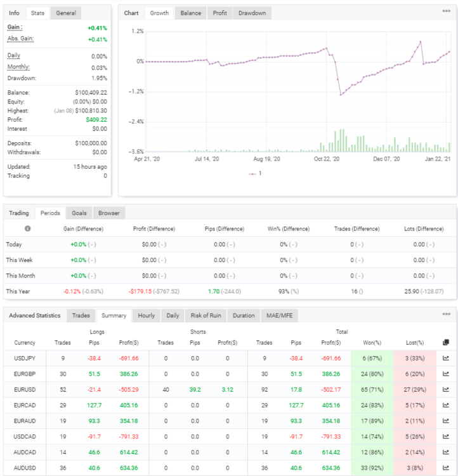Click EURUSD shorts profit 3.12
This screenshot has height=476, width=458.
pos(227,390)
